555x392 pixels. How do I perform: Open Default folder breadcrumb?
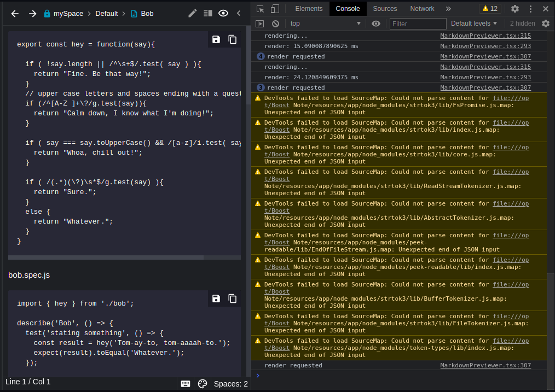[106, 14]
